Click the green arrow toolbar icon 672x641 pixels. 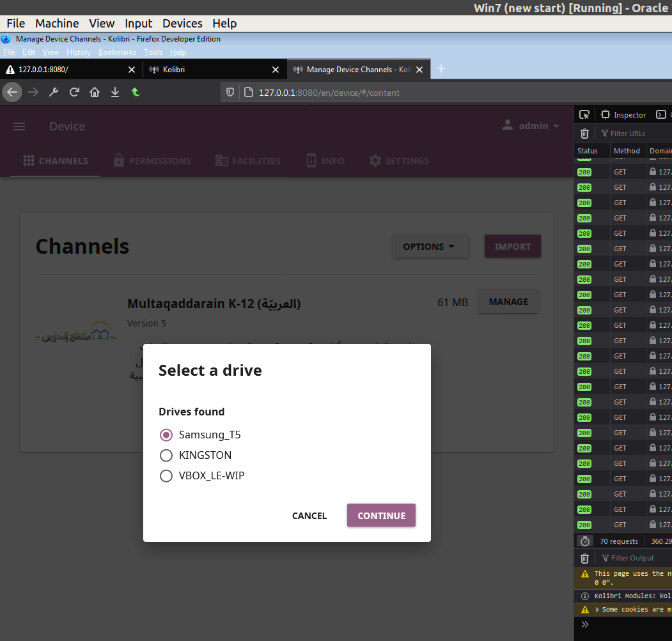pyautogui.click(x=136, y=92)
